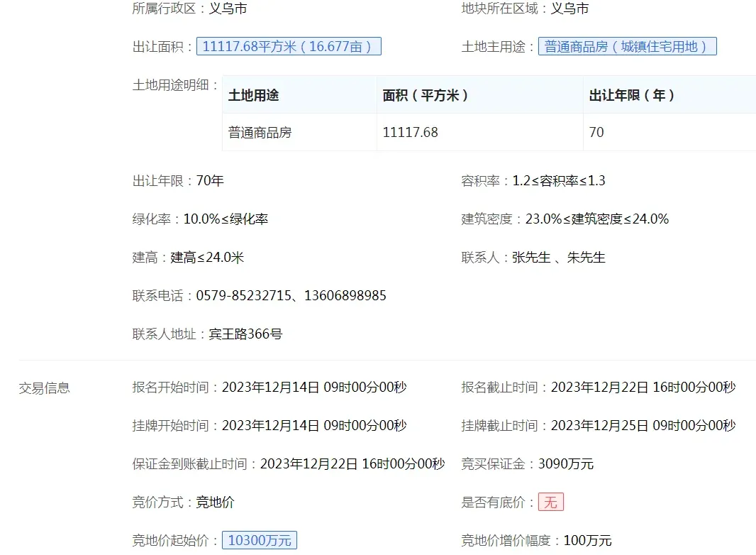Click the 10300万元 starting price badge

point(260,541)
